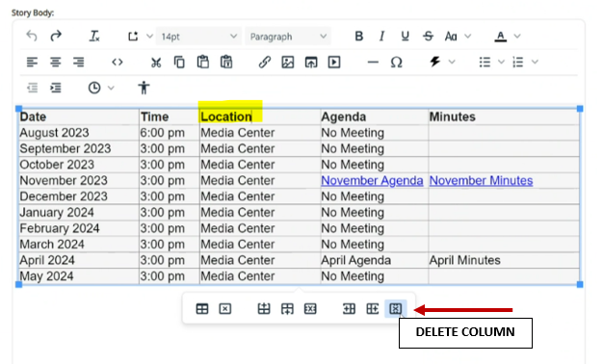Click the April Agenda cell
The width and height of the screenshot is (603, 364).
375,260
